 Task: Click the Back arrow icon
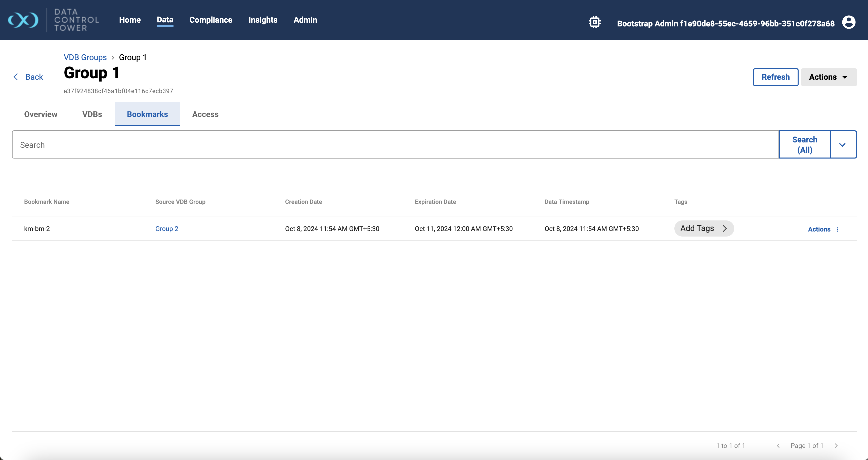pos(16,77)
